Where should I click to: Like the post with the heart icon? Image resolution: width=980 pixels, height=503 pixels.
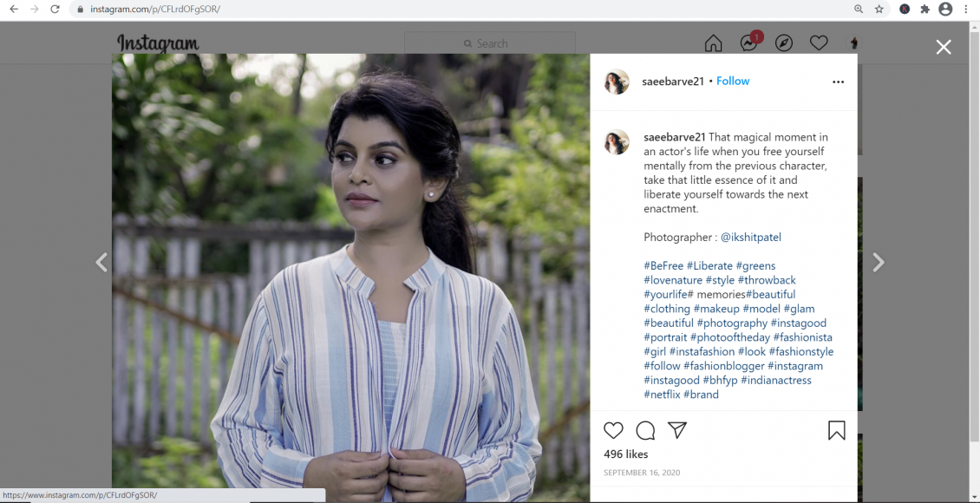[x=613, y=430]
